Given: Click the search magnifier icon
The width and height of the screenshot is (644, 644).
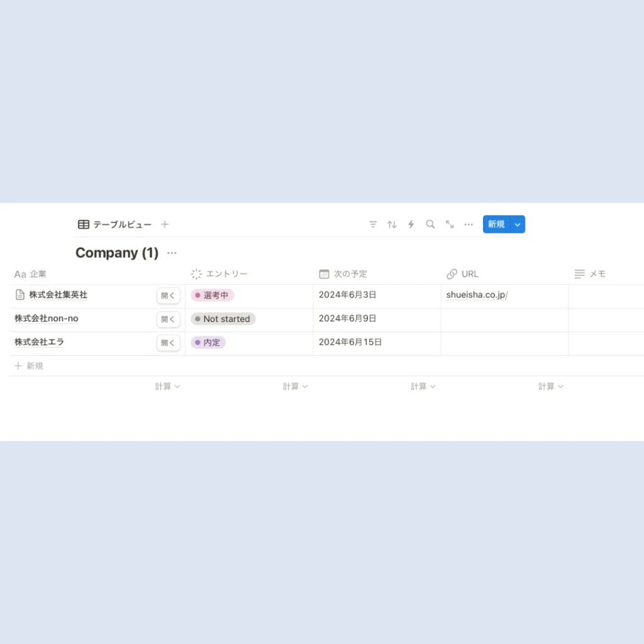Looking at the screenshot, I should [430, 225].
